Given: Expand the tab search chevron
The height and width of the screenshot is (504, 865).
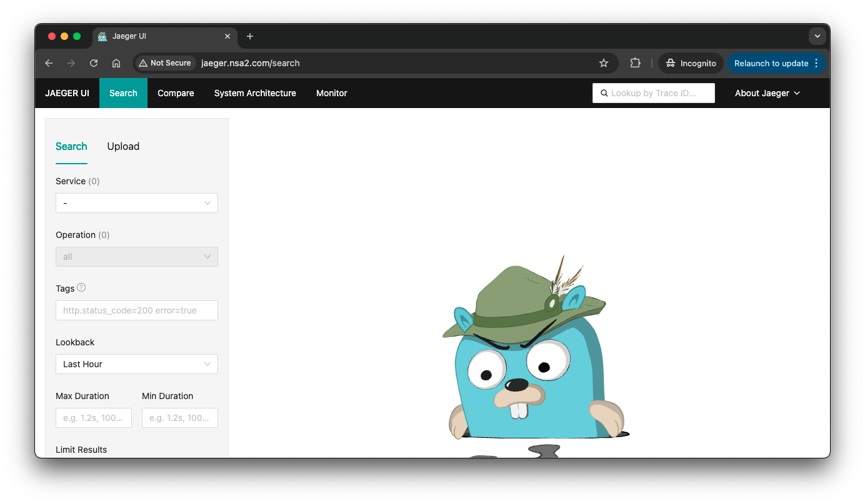Looking at the screenshot, I should pos(817,36).
